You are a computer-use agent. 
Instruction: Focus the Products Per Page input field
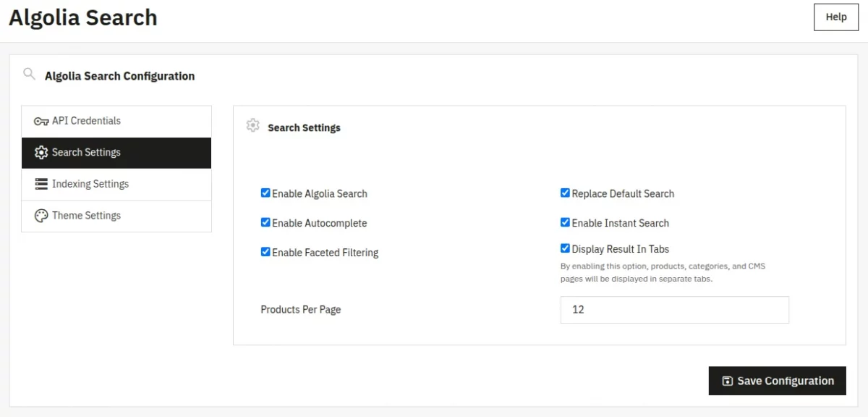pyautogui.click(x=674, y=309)
